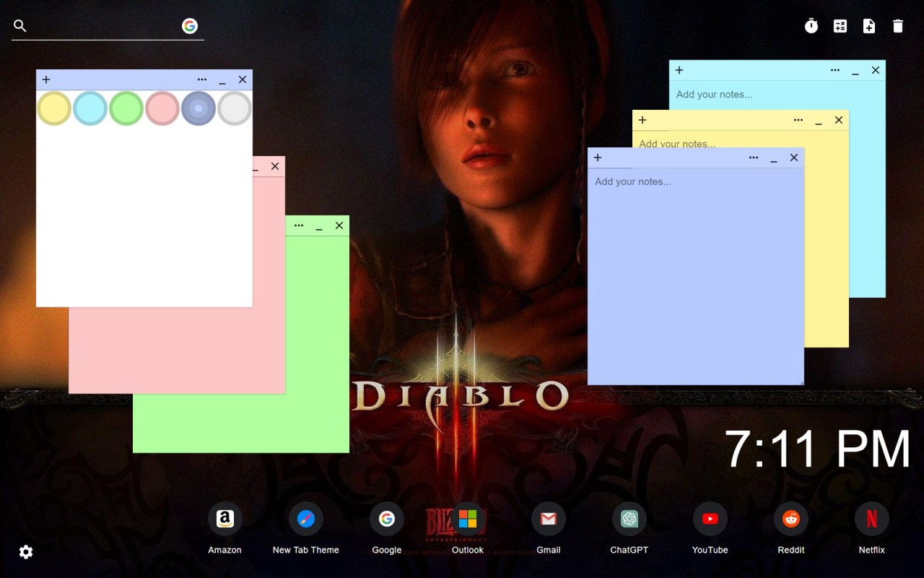
Task: Open the settings gear
Action: pos(26,552)
